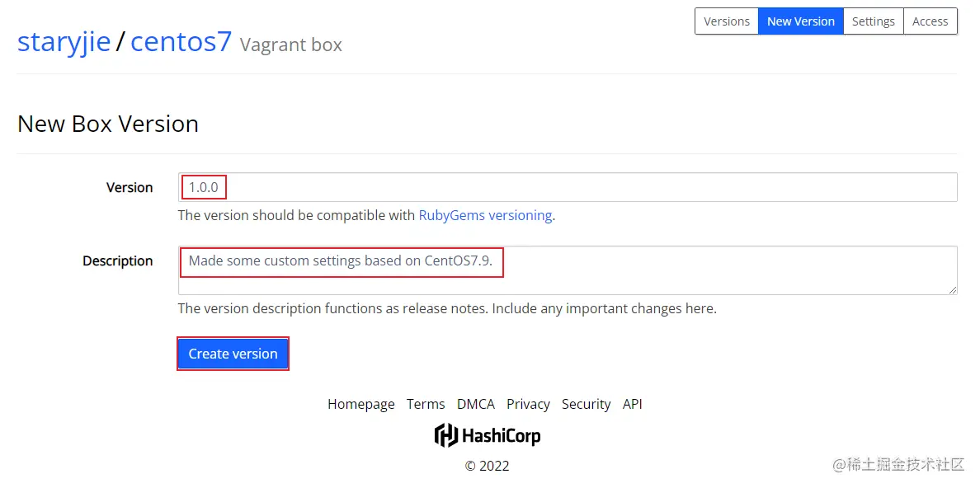Image resolution: width=980 pixels, height=488 pixels.
Task: Click the Description field label
Action: tap(117, 261)
